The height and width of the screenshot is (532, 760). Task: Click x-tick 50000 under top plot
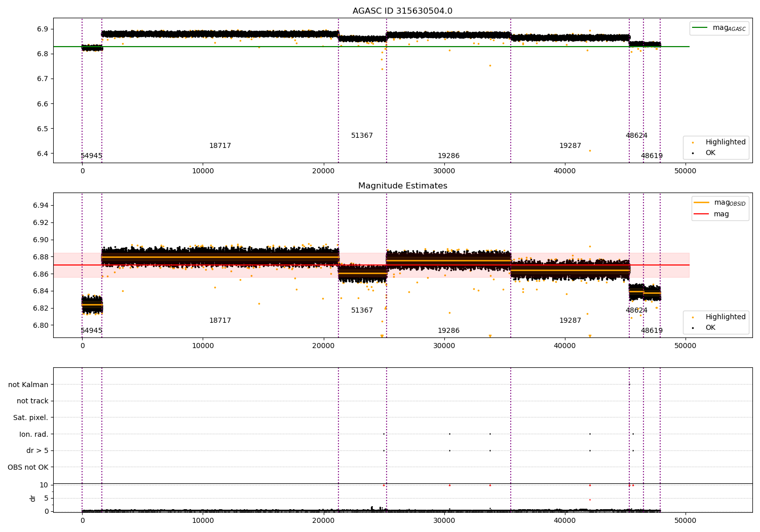[685, 171]
